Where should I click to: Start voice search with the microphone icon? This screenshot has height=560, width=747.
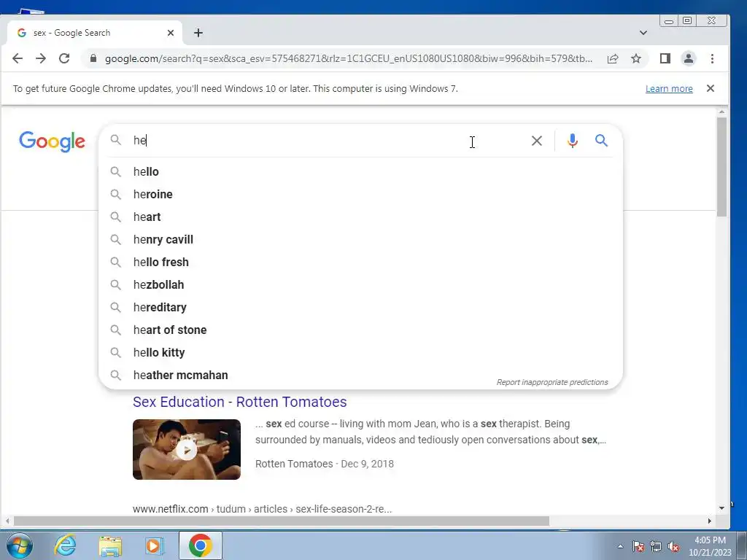point(573,141)
